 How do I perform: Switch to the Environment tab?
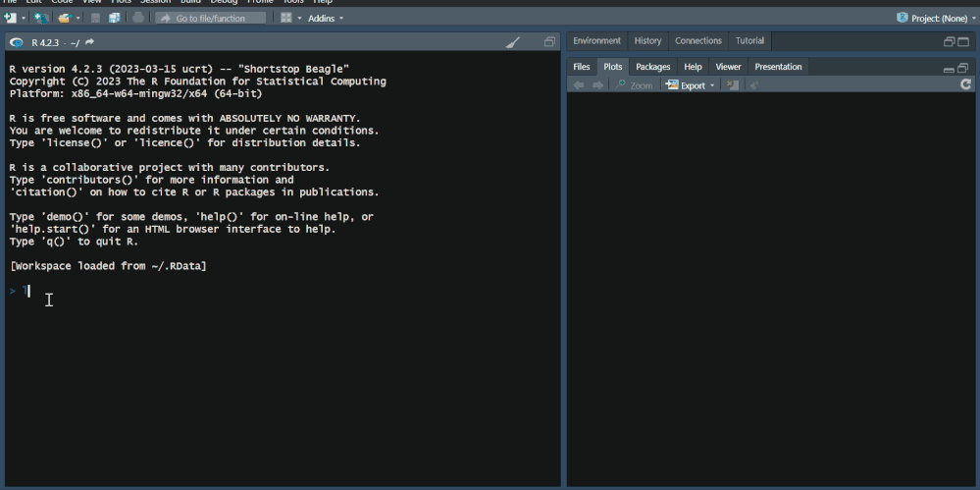click(596, 40)
